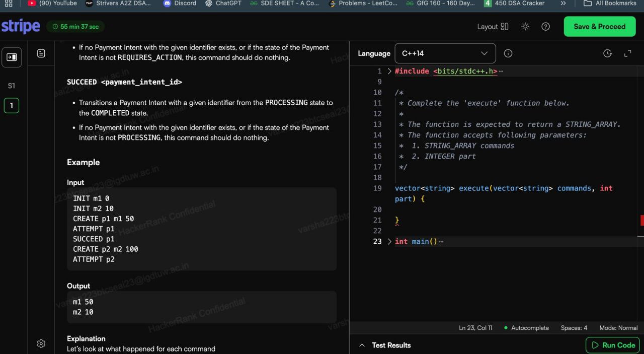
Task: Reset code with the history icon
Action: 607,53
